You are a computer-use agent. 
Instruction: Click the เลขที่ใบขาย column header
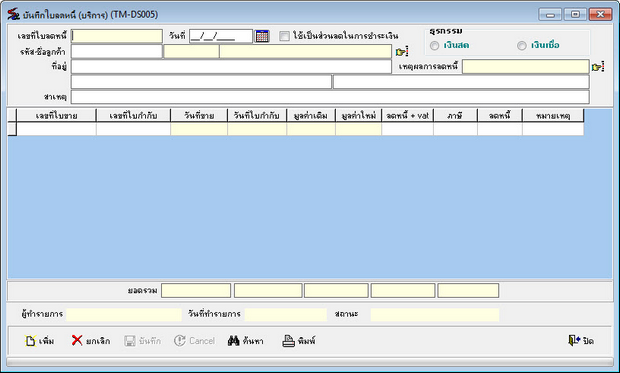(57, 115)
